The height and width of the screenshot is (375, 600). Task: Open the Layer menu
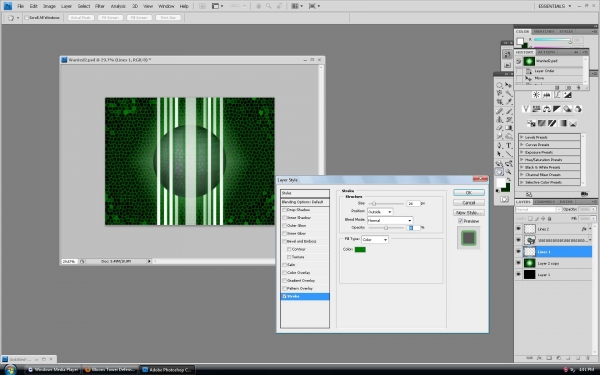tap(67, 6)
